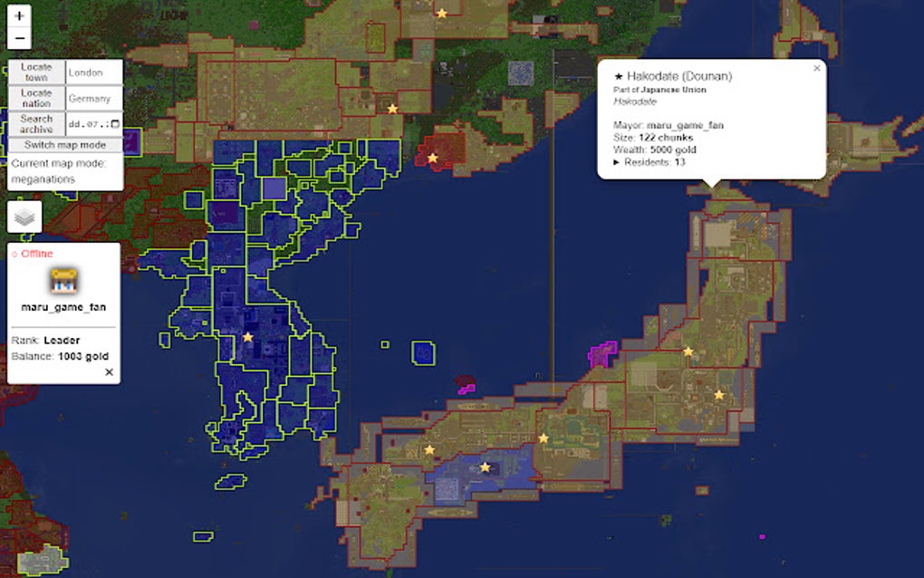Click the star marker on Hokkaido

click(x=713, y=186)
